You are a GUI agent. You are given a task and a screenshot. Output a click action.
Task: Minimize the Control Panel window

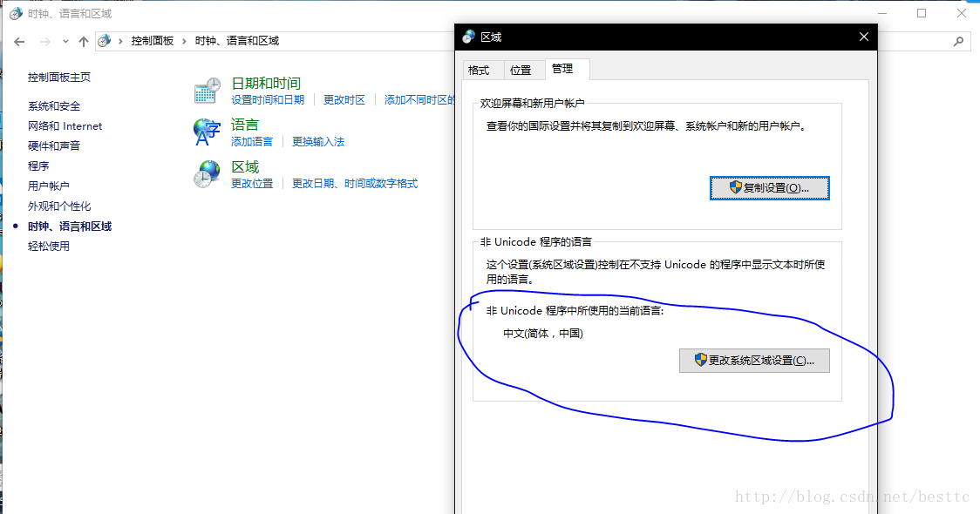coord(882,13)
